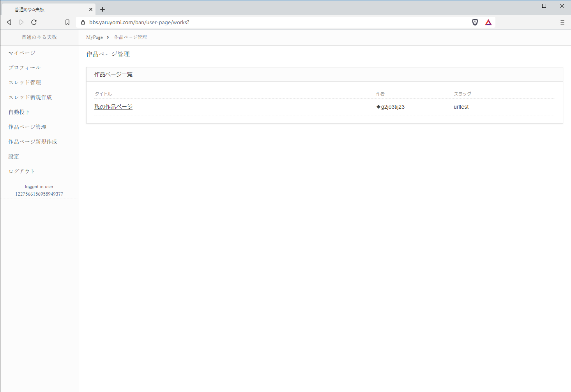Click the Brave Rewards triangle icon
This screenshot has width=571, height=392.
(488, 22)
